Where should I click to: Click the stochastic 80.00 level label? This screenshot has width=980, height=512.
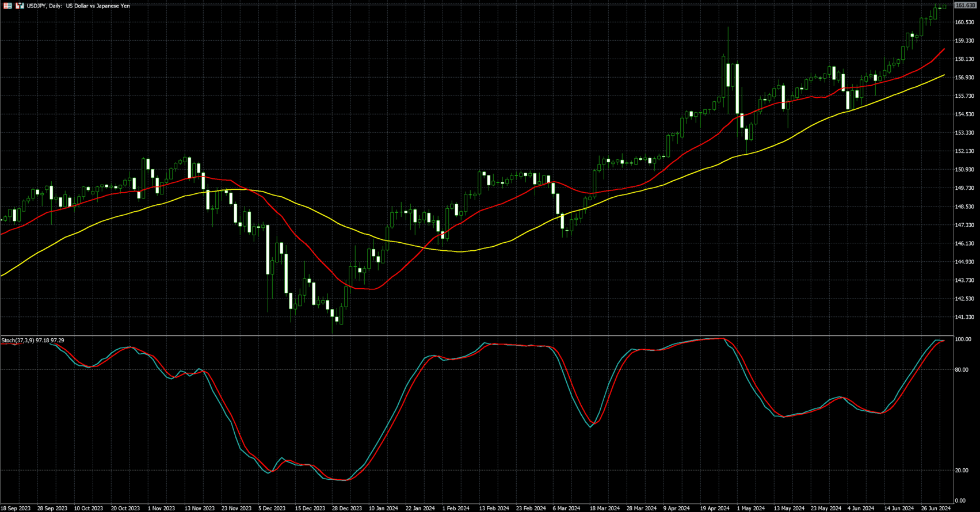click(961, 370)
